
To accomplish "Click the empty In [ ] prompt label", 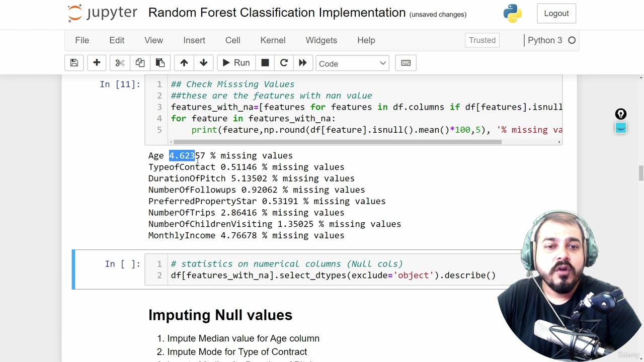I will [x=123, y=263].
